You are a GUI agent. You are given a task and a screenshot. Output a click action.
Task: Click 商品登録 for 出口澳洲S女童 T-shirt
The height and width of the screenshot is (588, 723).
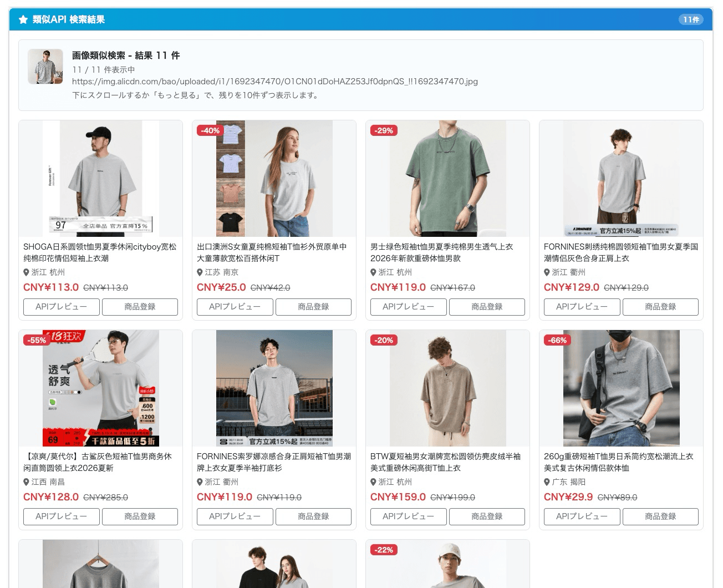pyautogui.click(x=313, y=307)
